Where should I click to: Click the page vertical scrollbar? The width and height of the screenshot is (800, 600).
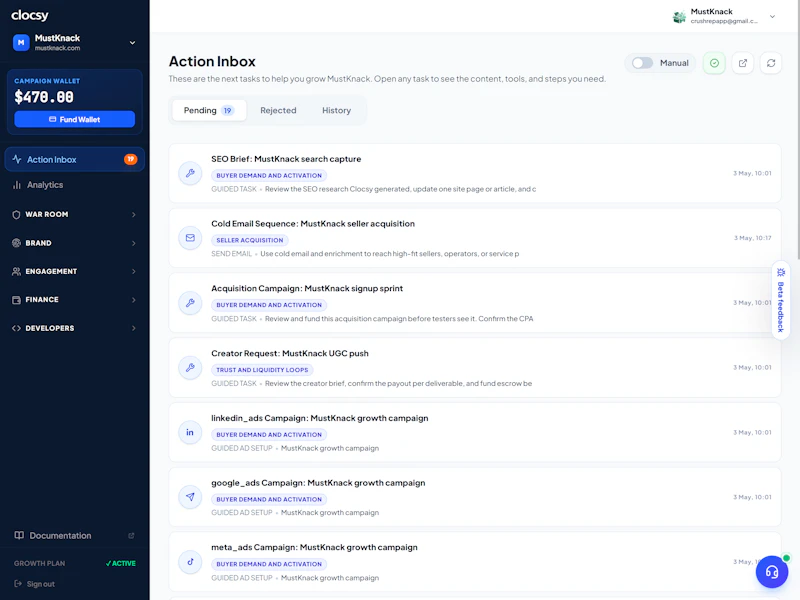coord(797,130)
